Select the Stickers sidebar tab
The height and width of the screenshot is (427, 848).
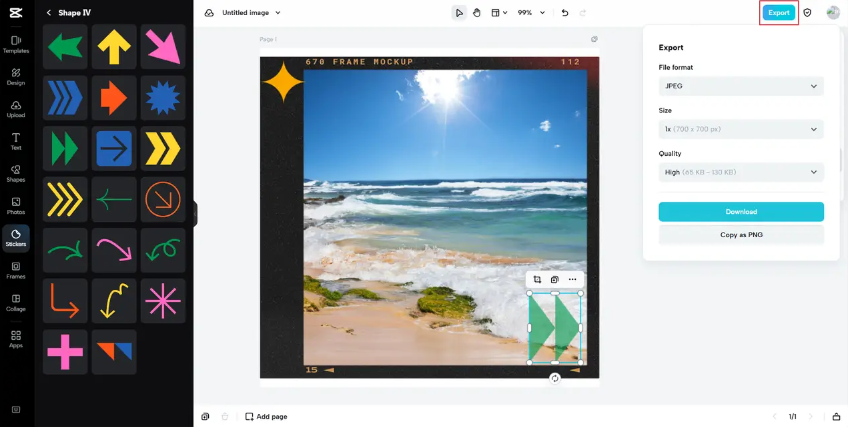coord(16,238)
